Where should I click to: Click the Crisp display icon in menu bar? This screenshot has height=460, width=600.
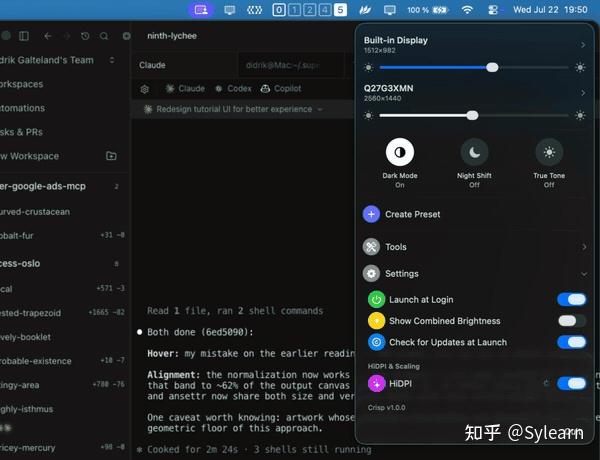[201, 10]
